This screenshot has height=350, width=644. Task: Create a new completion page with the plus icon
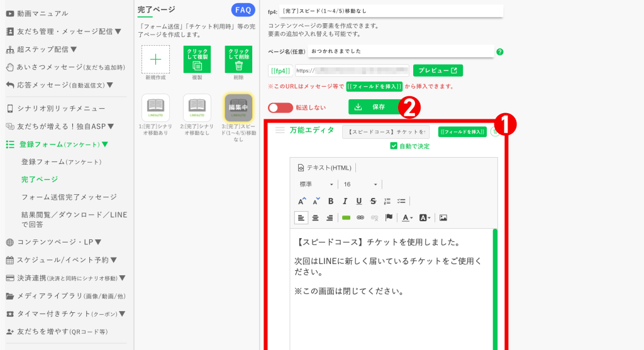pyautogui.click(x=156, y=60)
